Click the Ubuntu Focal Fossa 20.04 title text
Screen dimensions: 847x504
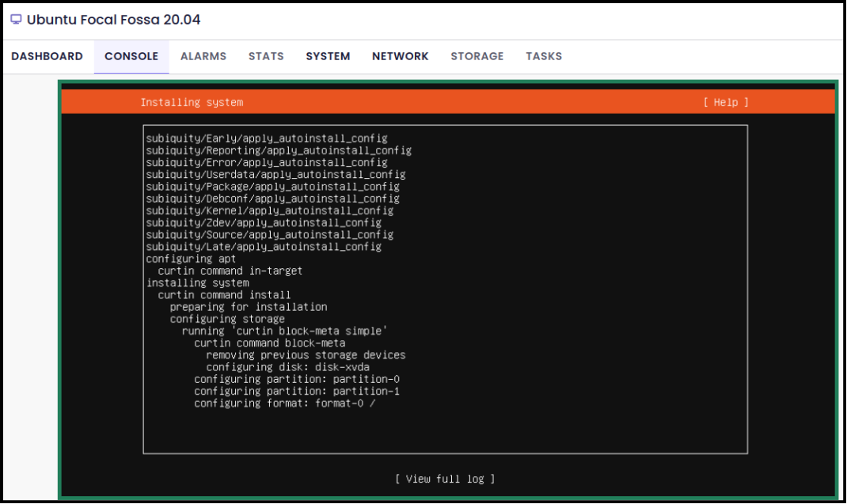[113, 20]
